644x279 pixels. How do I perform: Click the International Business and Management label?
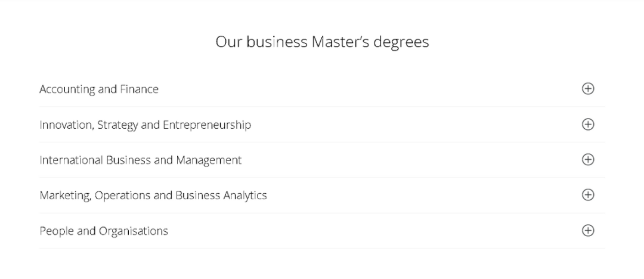(x=141, y=160)
